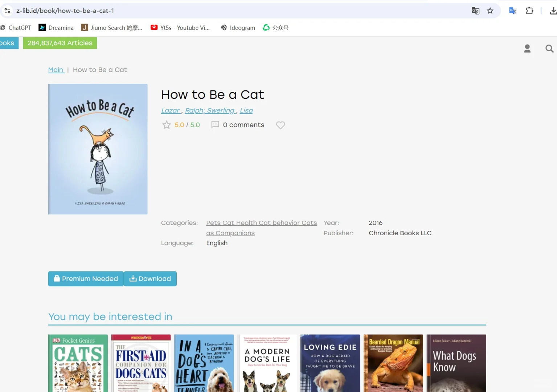Open author link Ralph; Swerling

pyautogui.click(x=211, y=110)
